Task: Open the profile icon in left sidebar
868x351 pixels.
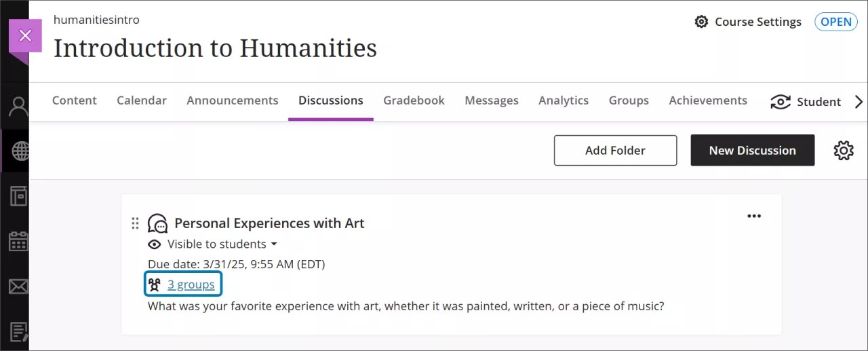Action: click(18, 107)
